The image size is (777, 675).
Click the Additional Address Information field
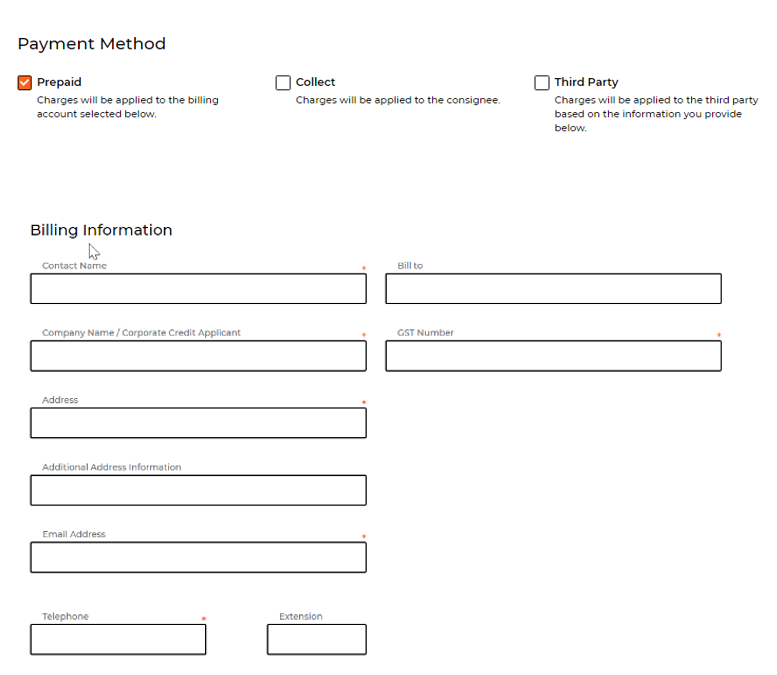point(198,490)
